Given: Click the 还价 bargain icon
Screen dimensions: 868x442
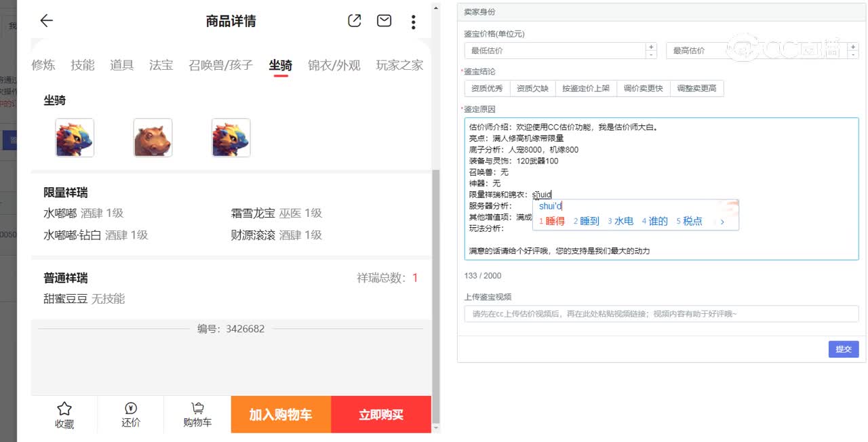Looking at the screenshot, I should 131,409.
